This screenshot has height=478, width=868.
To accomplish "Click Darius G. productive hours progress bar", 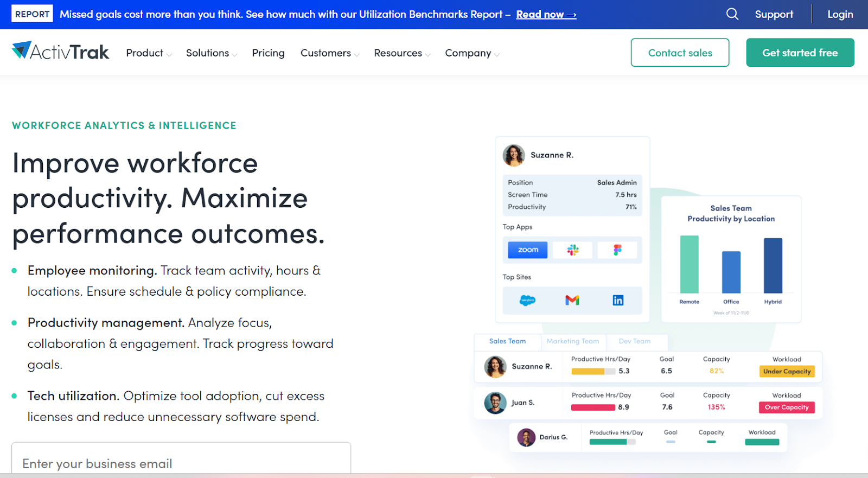I will click(x=612, y=442).
